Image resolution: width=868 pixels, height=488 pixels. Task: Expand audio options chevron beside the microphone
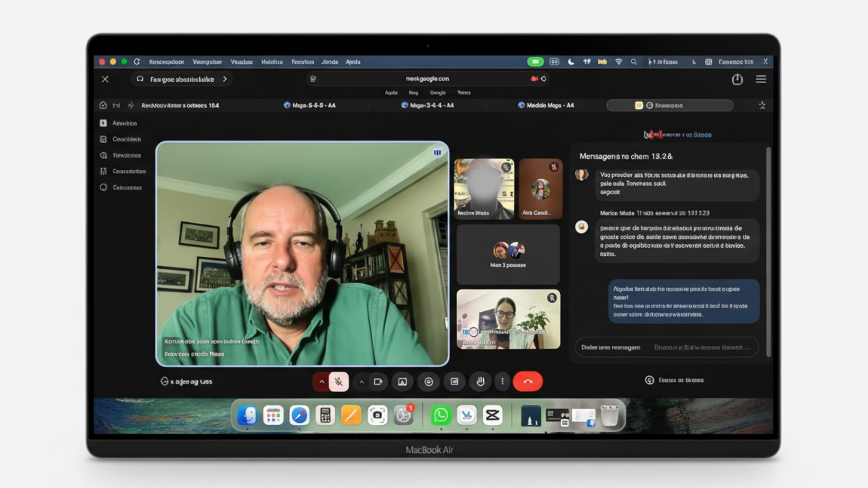click(321, 381)
